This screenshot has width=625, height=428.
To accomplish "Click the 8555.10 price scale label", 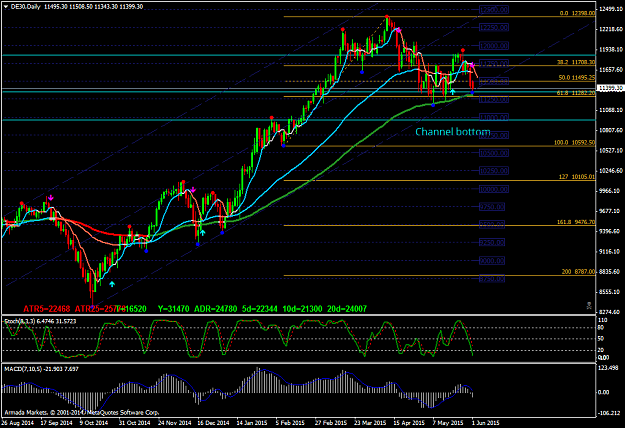I will (611, 292).
